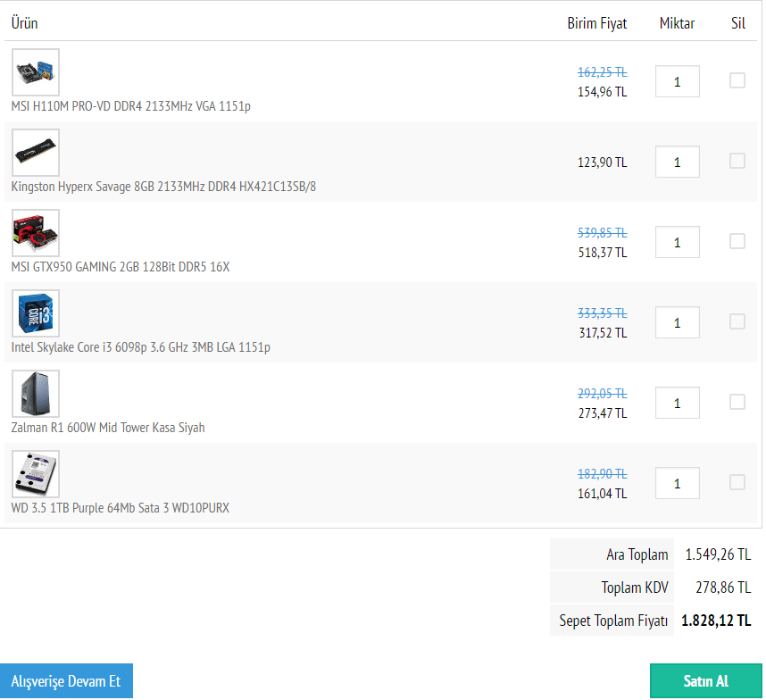The image size is (766, 700).
Task: Click discounted price 518,37 TL
Action: click(x=603, y=253)
